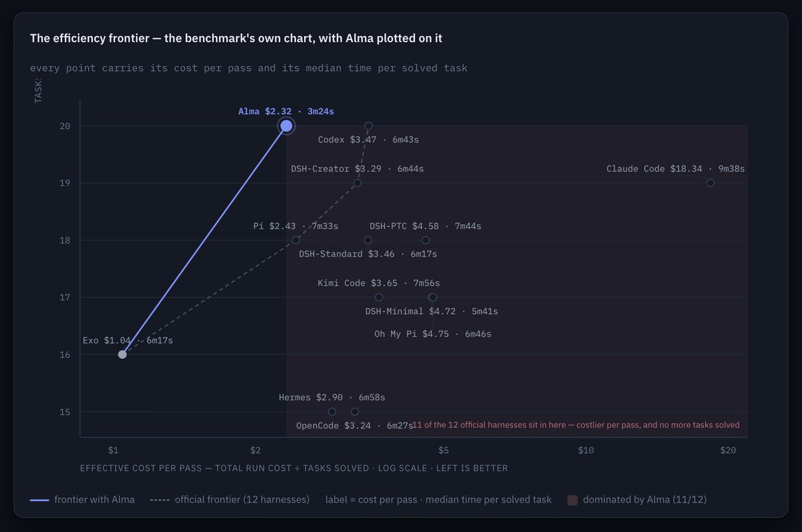The image size is (802, 532).
Task: Click the 'dominated by Alma (11/12)' legend swatch
Action: [573, 500]
